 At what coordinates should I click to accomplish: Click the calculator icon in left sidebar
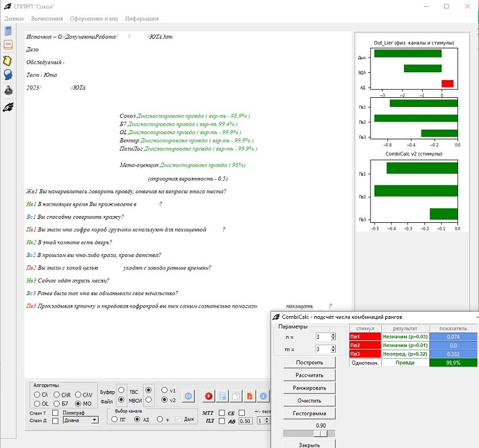click(9, 31)
